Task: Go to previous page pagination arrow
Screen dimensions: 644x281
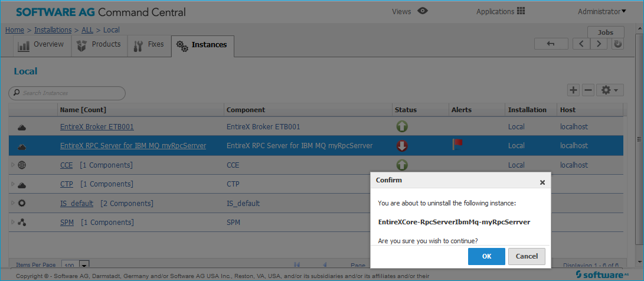Action: click(324, 264)
